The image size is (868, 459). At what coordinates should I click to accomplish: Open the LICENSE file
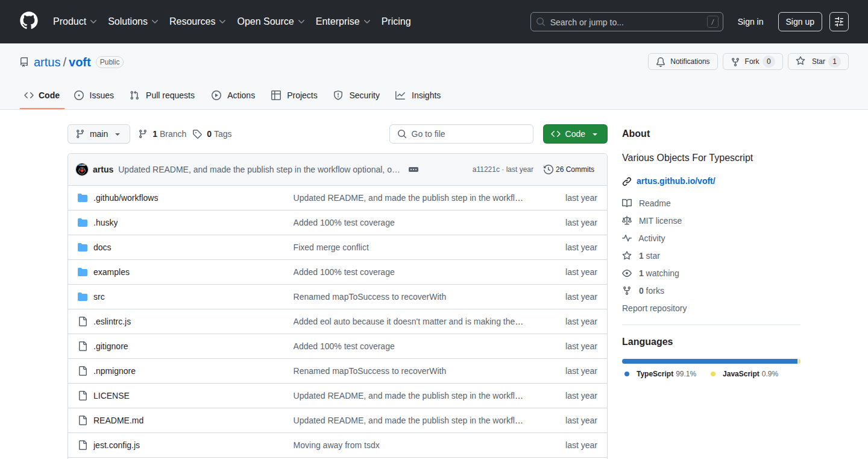coord(112,396)
